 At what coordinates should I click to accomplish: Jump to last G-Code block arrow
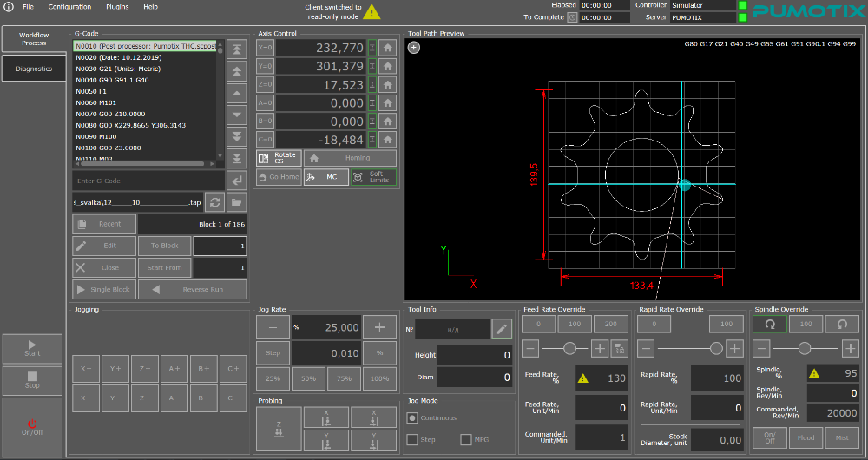(x=237, y=158)
